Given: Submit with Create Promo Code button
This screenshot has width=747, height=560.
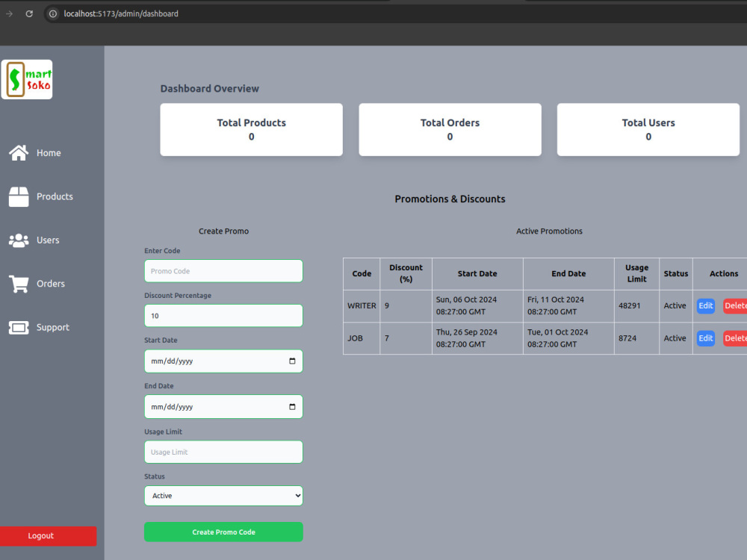Looking at the screenshot, I should tap(223, 532).
